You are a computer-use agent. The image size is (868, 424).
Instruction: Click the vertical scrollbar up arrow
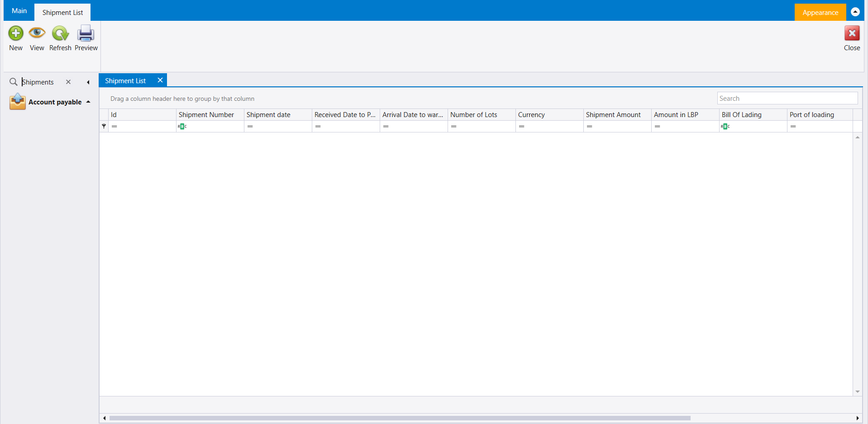[x=858, y=137]
